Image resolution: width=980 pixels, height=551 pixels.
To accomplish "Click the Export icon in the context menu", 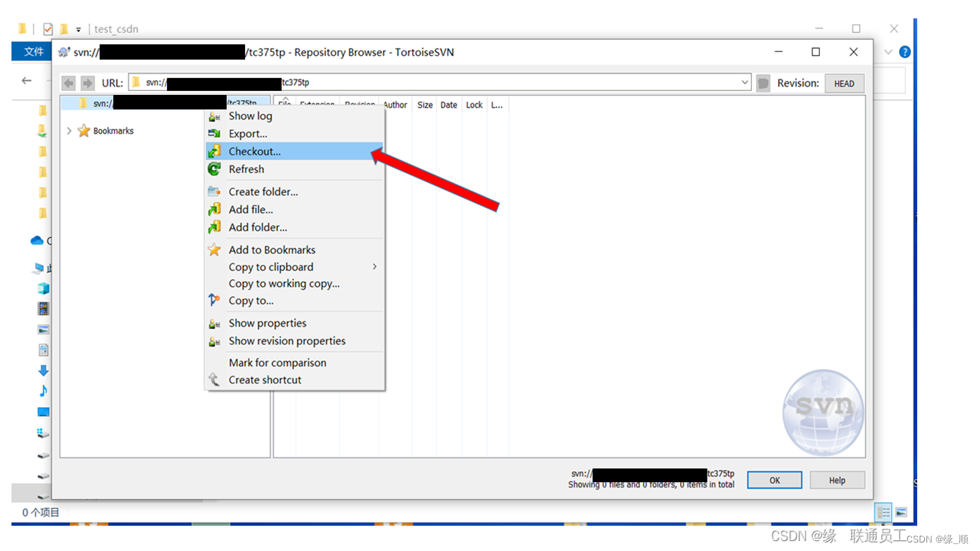I will coord(214,133).
